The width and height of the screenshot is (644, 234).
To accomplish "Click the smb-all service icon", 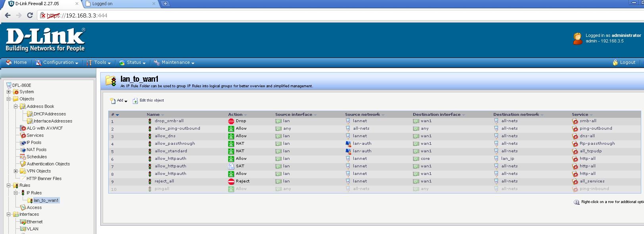I will (575, 121).
